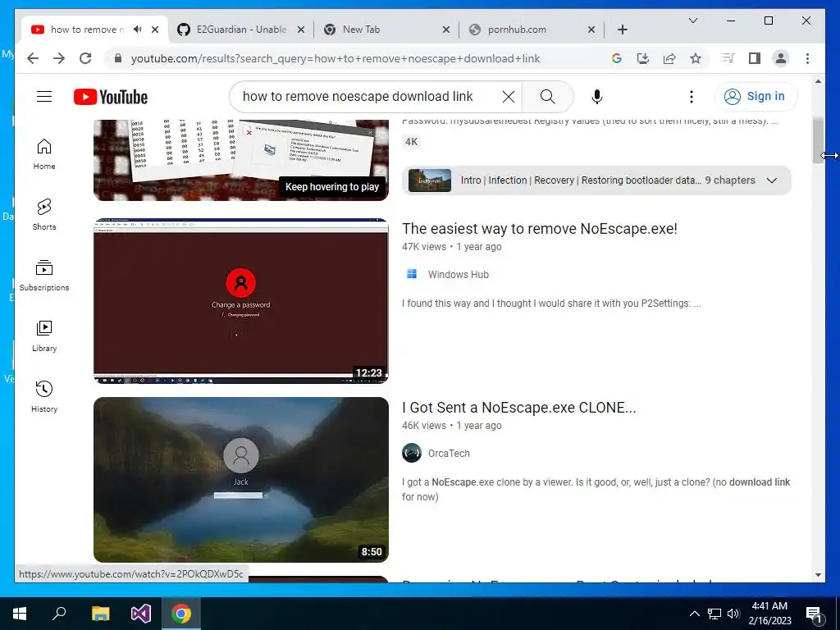Open OrcaTech channel link
Screen dimensions: 840x630
[x=449, y=453]
